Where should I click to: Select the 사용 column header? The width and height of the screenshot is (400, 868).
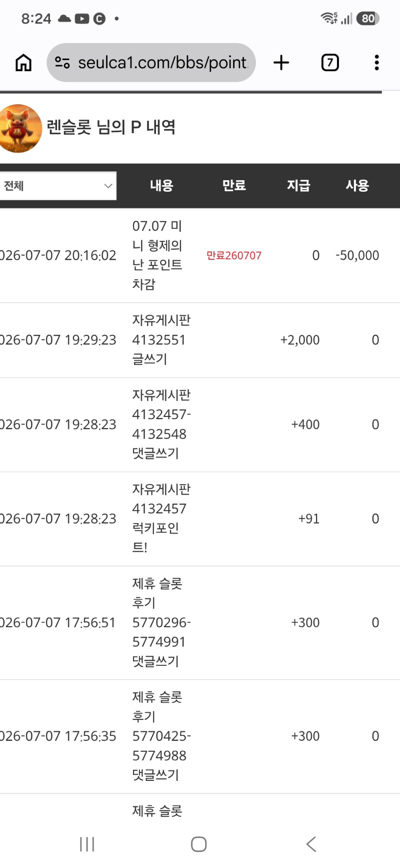pos(357,186)
